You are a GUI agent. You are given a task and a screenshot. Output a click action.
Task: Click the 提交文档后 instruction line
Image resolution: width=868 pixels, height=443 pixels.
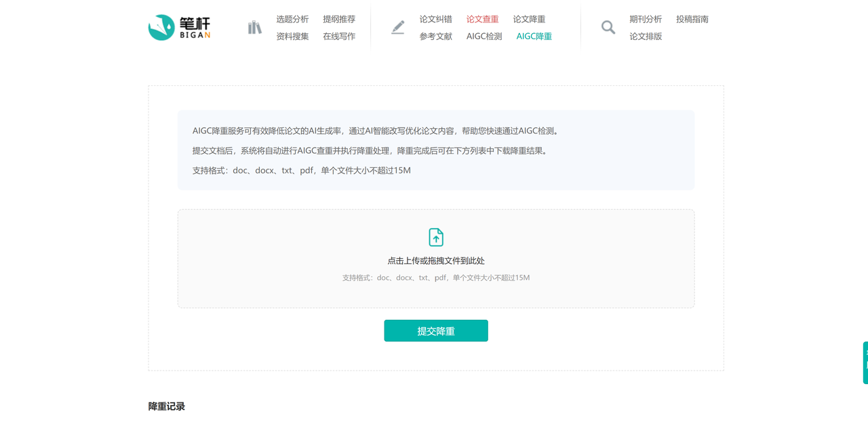[372, 150]
